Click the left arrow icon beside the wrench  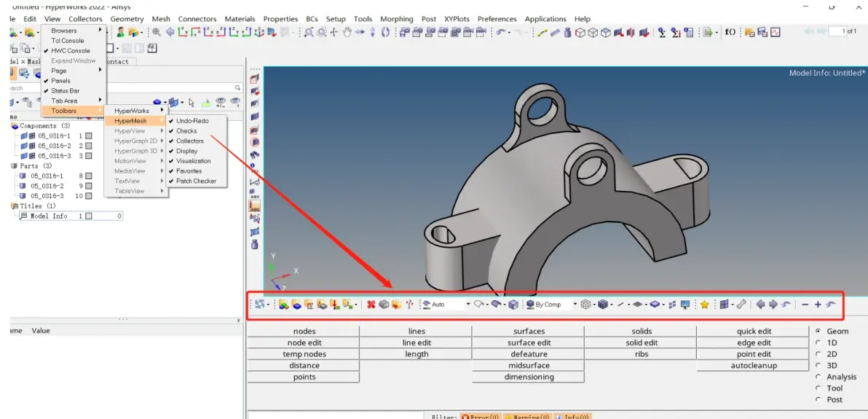[x=760, y=305]
